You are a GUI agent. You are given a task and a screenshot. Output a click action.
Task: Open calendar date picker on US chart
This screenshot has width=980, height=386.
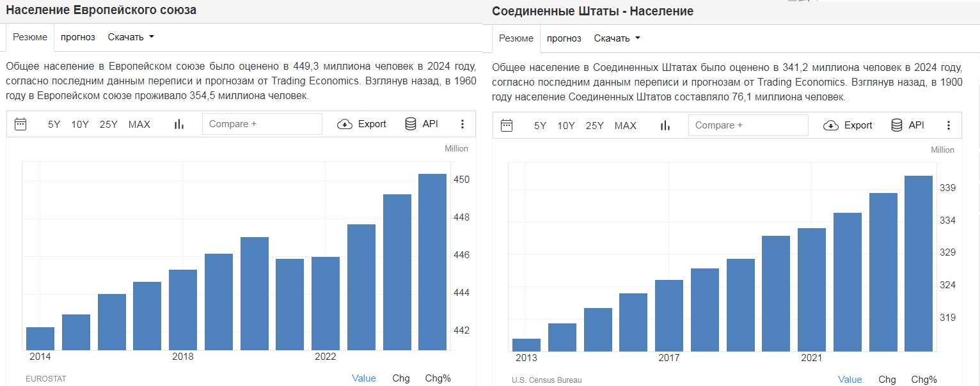pos(507,125)
